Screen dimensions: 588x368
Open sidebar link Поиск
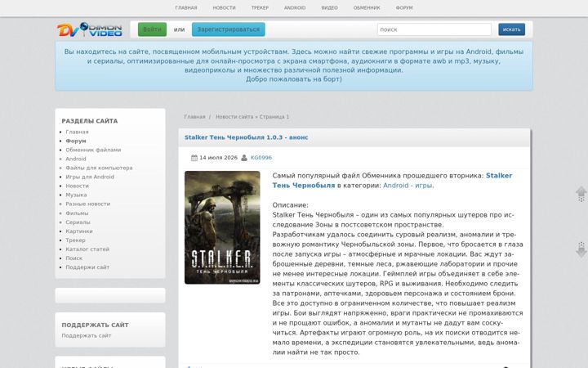[x=73, y=258]
